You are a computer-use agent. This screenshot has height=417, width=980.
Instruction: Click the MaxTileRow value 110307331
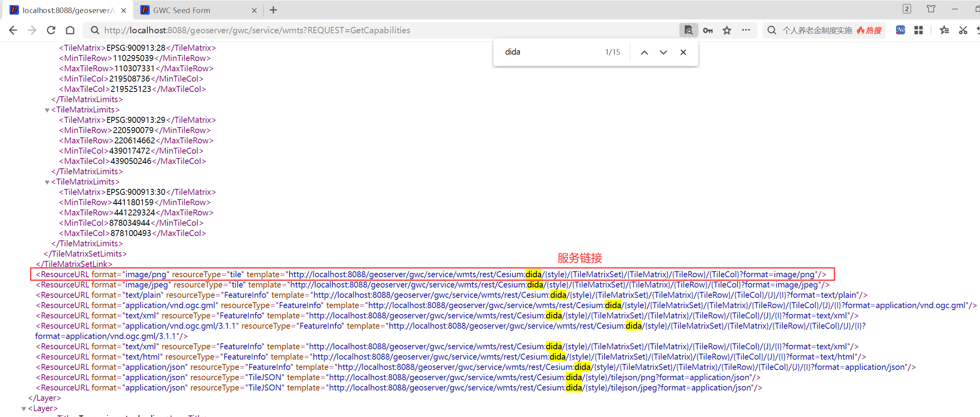point(135,69)
